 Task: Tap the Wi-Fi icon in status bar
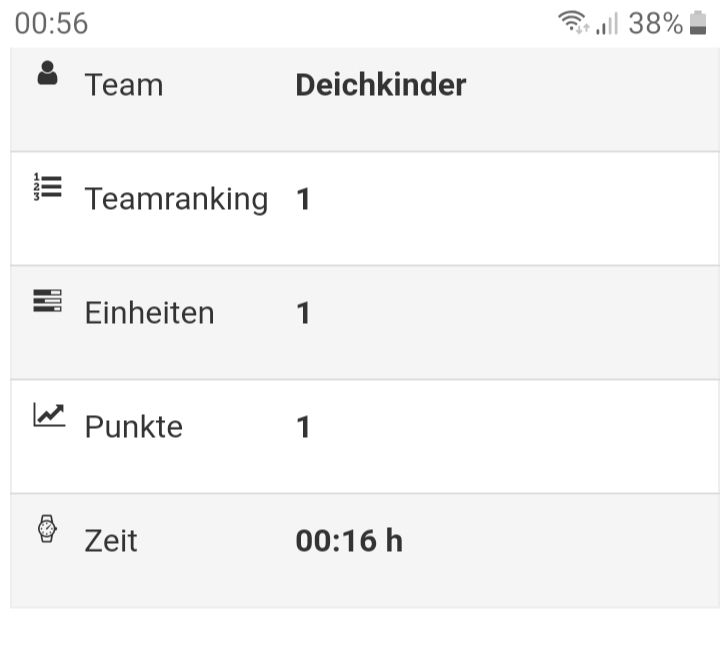(x=574, y=22)
